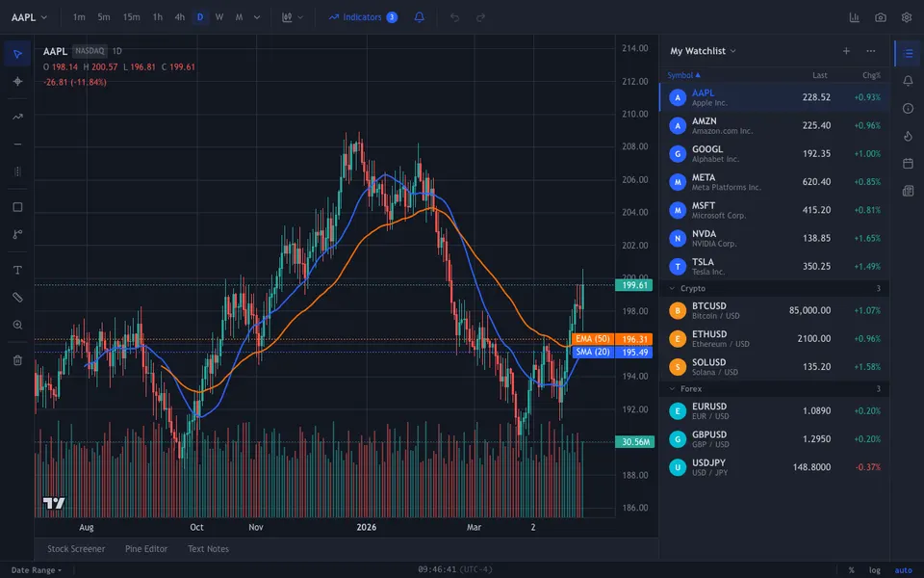This screenshot has height=578, width=924.
Task: Toggle log scale mode
Action: (x=875, y=569)
